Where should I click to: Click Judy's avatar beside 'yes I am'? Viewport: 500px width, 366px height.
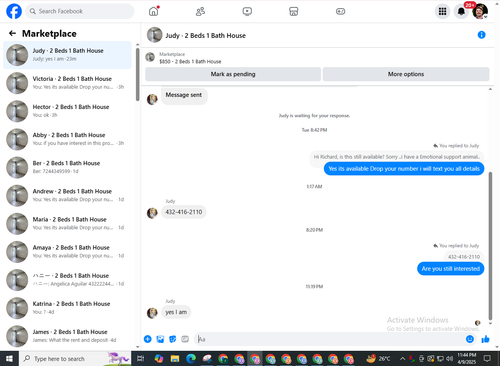[152, 313]
